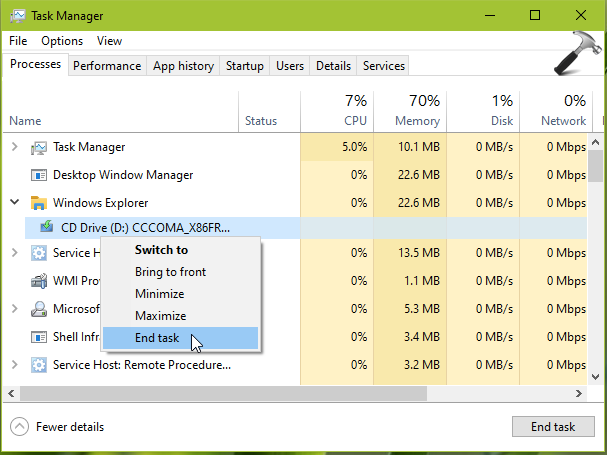Click the 3.4 MB memory cell
This screenshot has height=455, width=607.
click(410, 337)
